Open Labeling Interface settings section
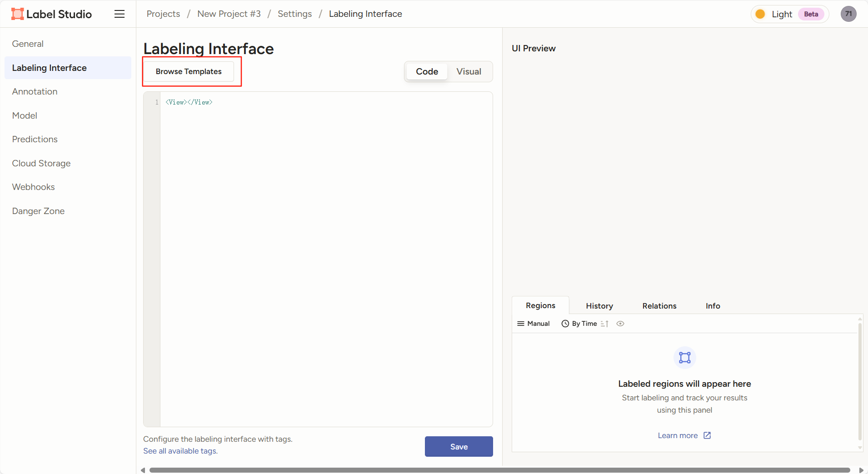 click(x=68, y=68)
